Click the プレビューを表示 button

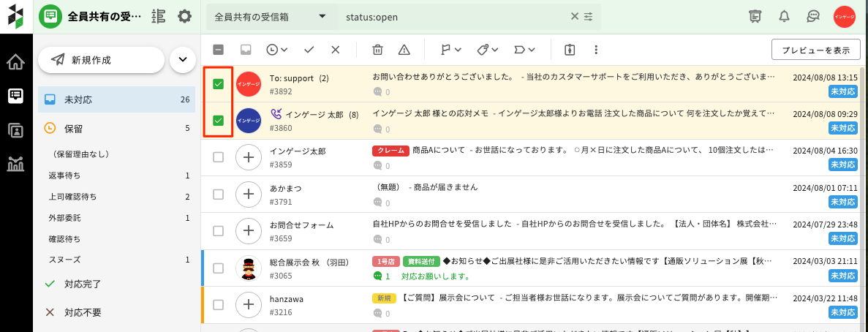click(x=815, y=50)
